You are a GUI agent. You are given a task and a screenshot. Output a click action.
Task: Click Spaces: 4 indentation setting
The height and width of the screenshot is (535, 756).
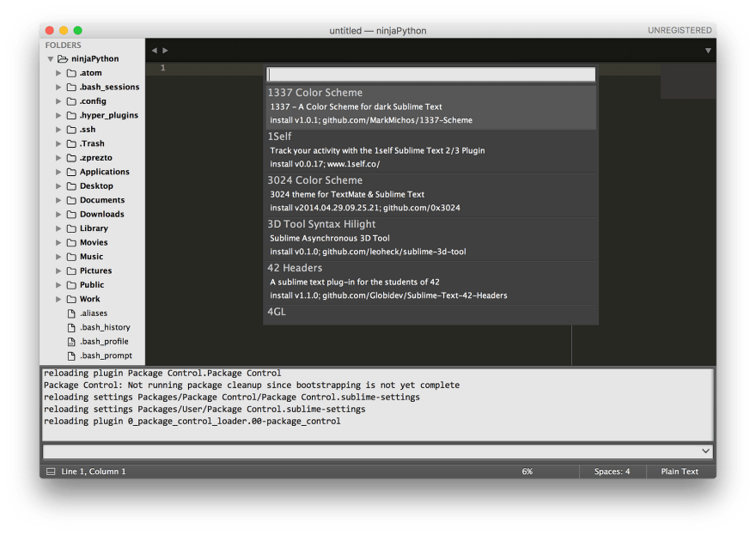pyautogui.click(x=612, y=471)
